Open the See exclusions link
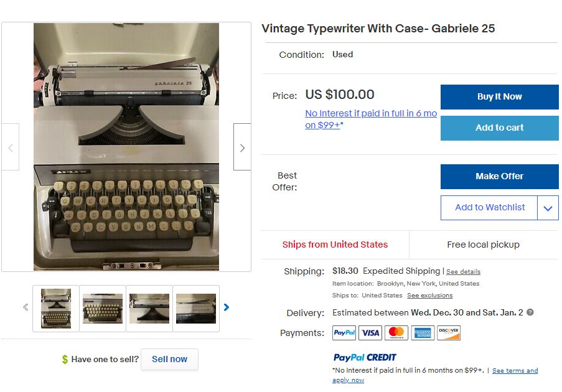Screen dimensions: 562x392 click(x=429, y=296)
